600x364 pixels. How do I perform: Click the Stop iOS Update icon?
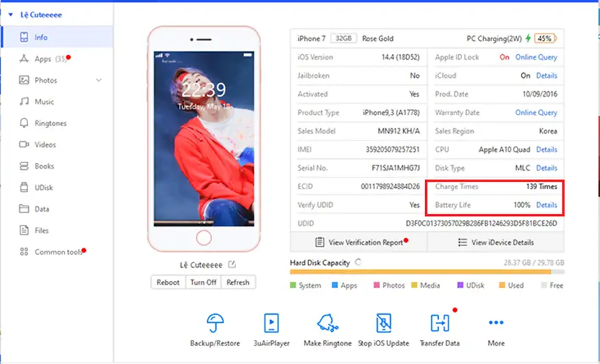point(383,323)
